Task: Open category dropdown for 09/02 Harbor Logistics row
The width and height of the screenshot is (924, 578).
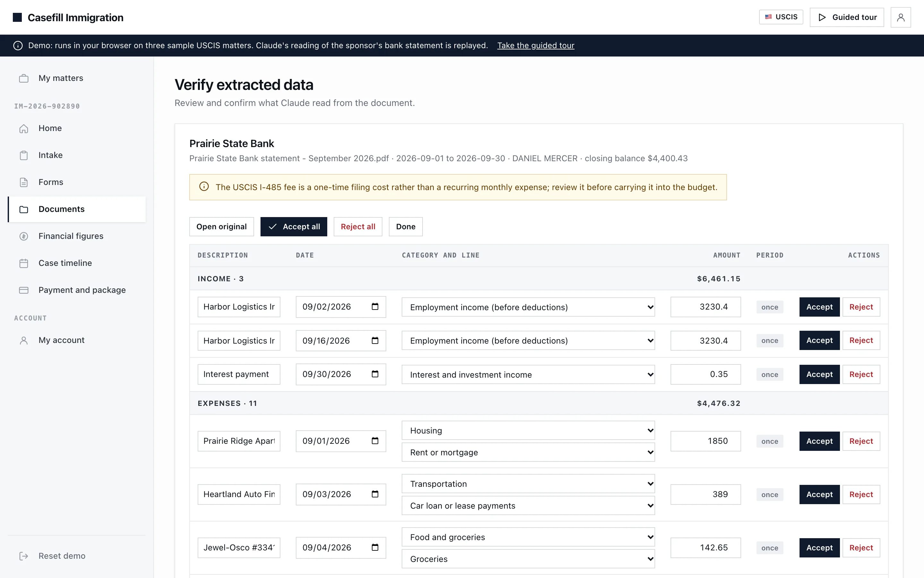Action: point(528,307)
